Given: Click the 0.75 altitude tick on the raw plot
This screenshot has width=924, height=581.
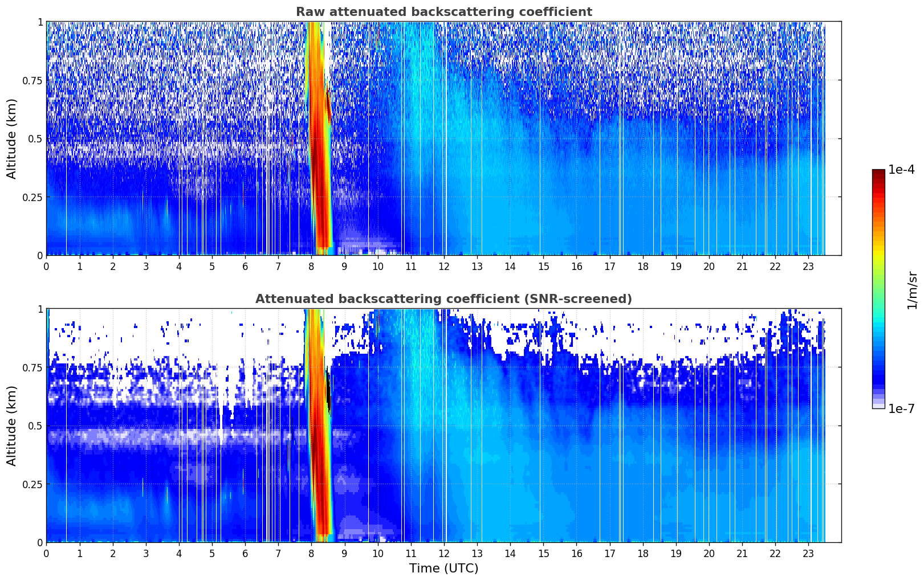Looking at the screenshot, I should click(33, 80).
